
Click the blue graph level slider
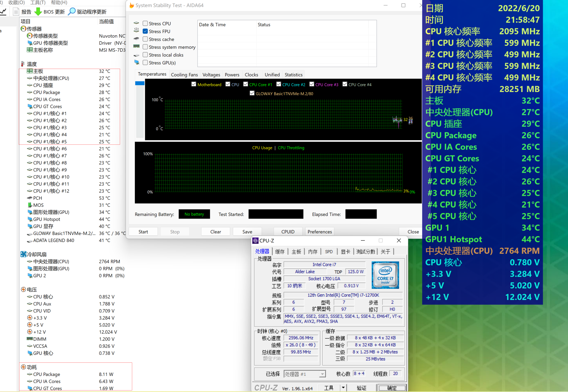click(x=140, y=83)
